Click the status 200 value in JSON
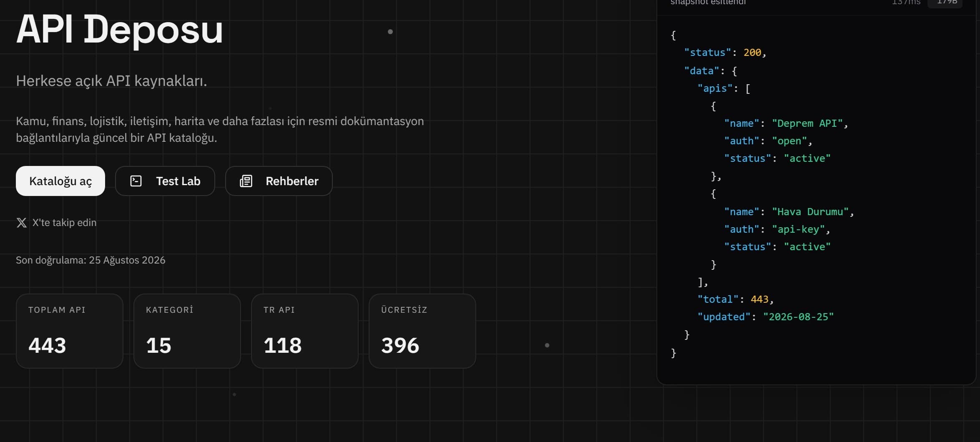Screen dimensions: 980x442 752,53
